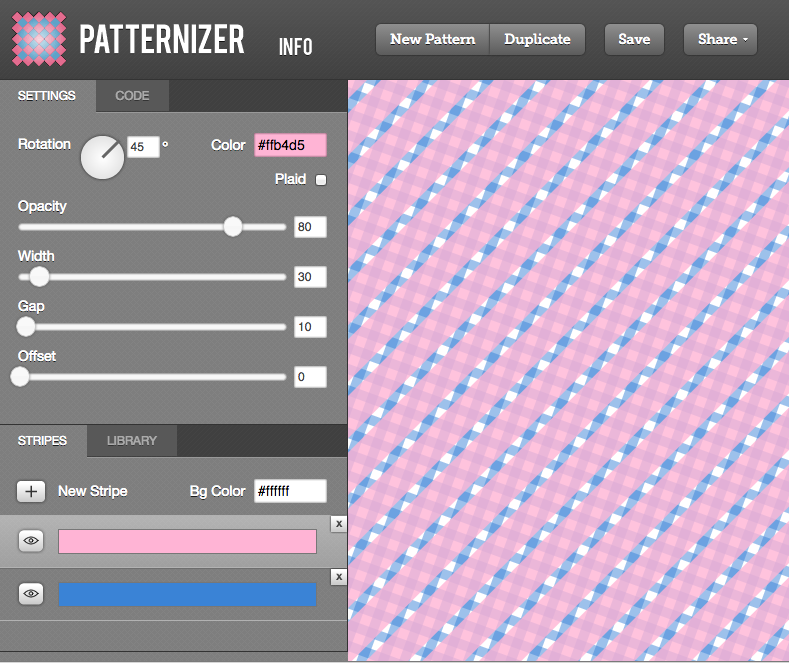Click the New Pattern button
Viewport: 789px width, 663px height.
coord(433,39)
